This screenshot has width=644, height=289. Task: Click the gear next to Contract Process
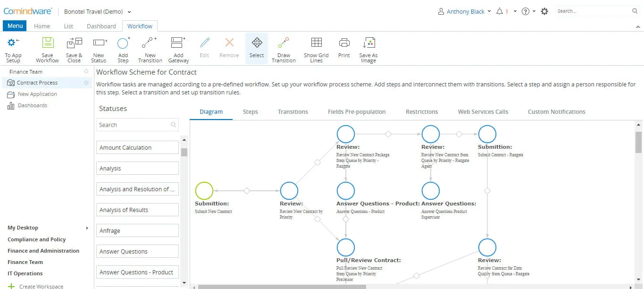tap(86, 83)
